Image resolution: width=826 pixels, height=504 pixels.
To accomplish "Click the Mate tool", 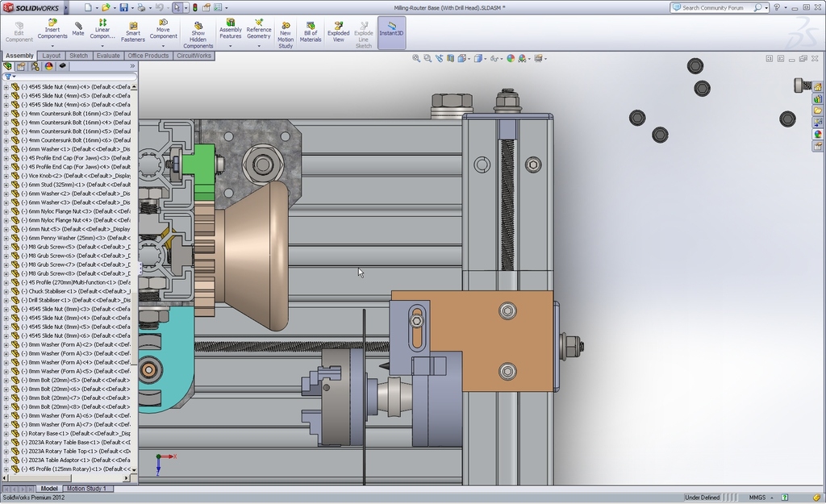I will pyautogui.click(x=78, y=29).
